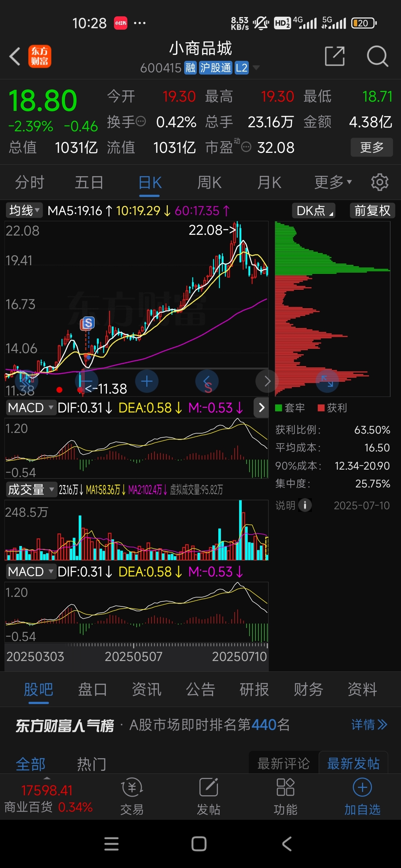401x868 pixels.
Task: Open 交易 trading icon
Action: click(132, 796)
